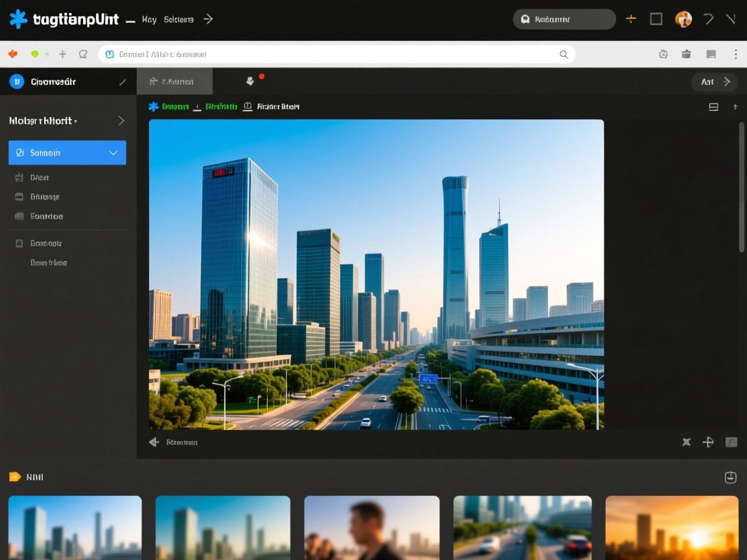Toggle the panel layout icon above preview

pos(713,107)
